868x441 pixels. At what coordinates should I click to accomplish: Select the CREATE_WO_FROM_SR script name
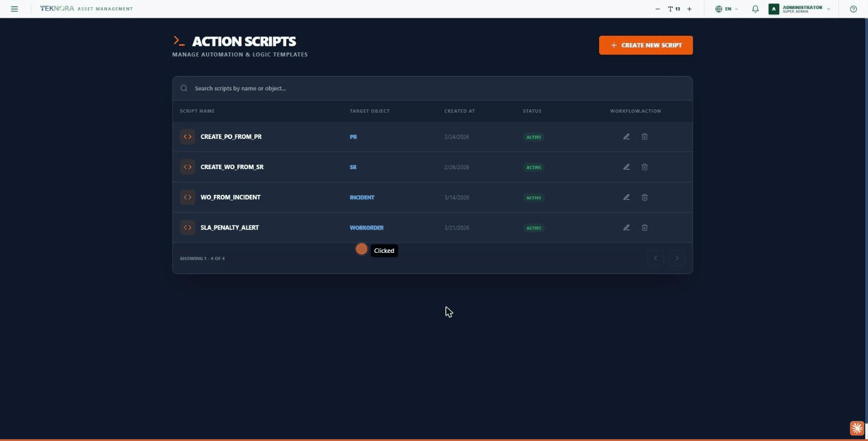click(x=232, y=167)
